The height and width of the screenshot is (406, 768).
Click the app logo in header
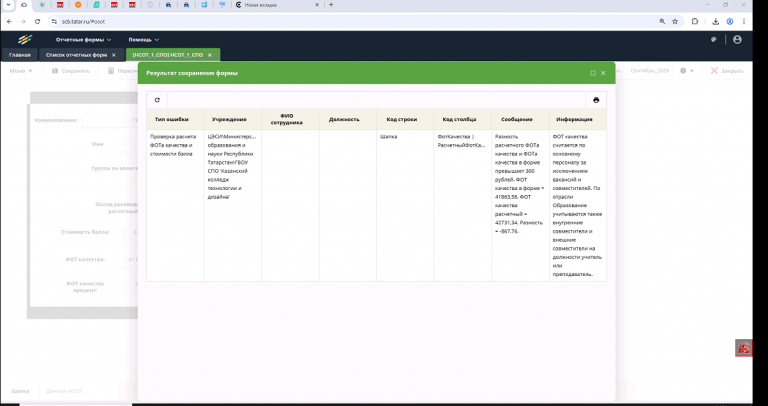[x=24, y=40]
